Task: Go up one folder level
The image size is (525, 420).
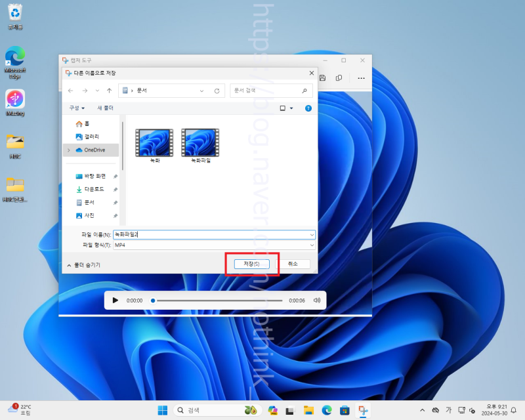Action: (x=109, y=91)
